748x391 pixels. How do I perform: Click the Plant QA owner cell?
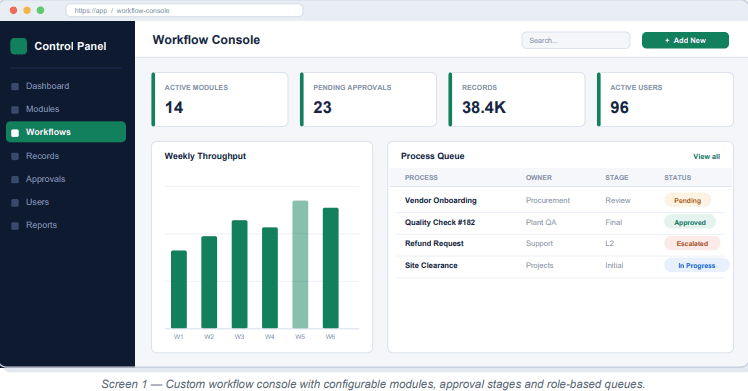coord(541,222)
